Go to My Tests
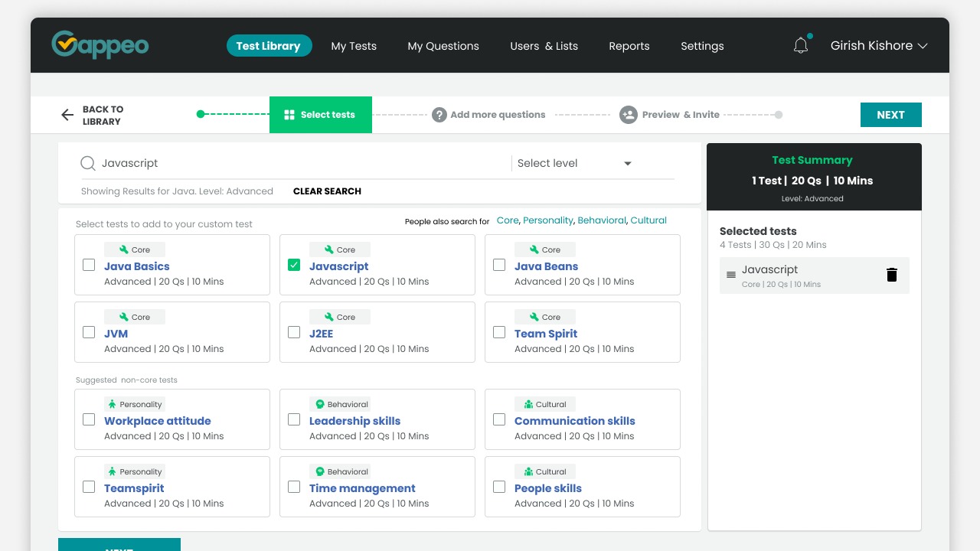Image resolution: width=980 pixels, height=551 pixels. coord(354,46)
